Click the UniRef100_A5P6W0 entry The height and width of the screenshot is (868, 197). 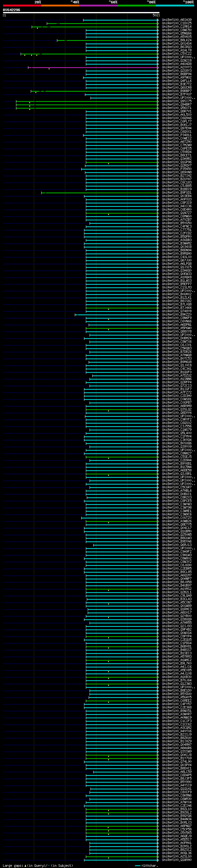coord(176,328)
